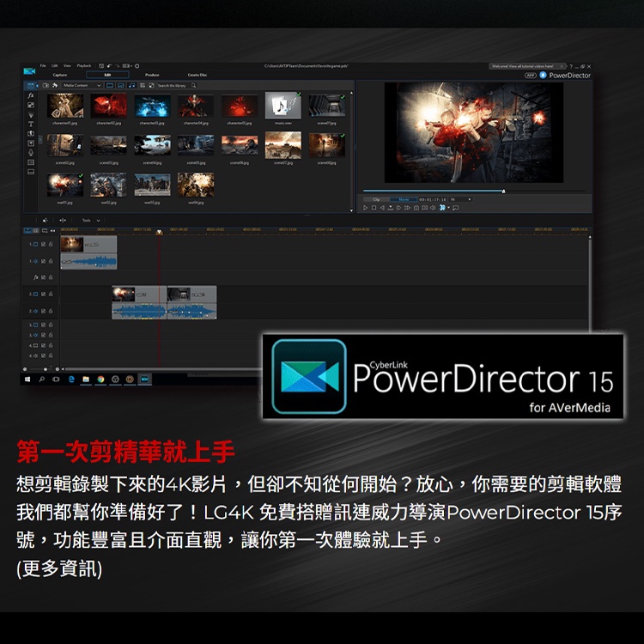644x644 pixels.
Task: Toggle the fx track enable checkbox
Action: pyautogui.click(x=42, y=276)
